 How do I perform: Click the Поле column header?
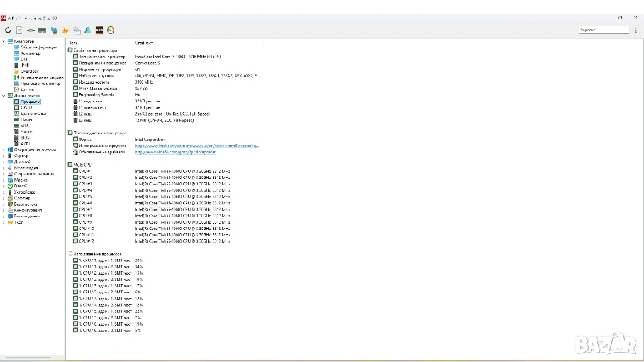[74, 43]
